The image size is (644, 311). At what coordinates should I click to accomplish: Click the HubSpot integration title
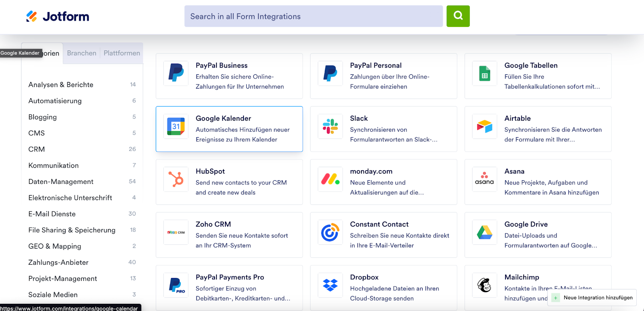coord(210,171)
